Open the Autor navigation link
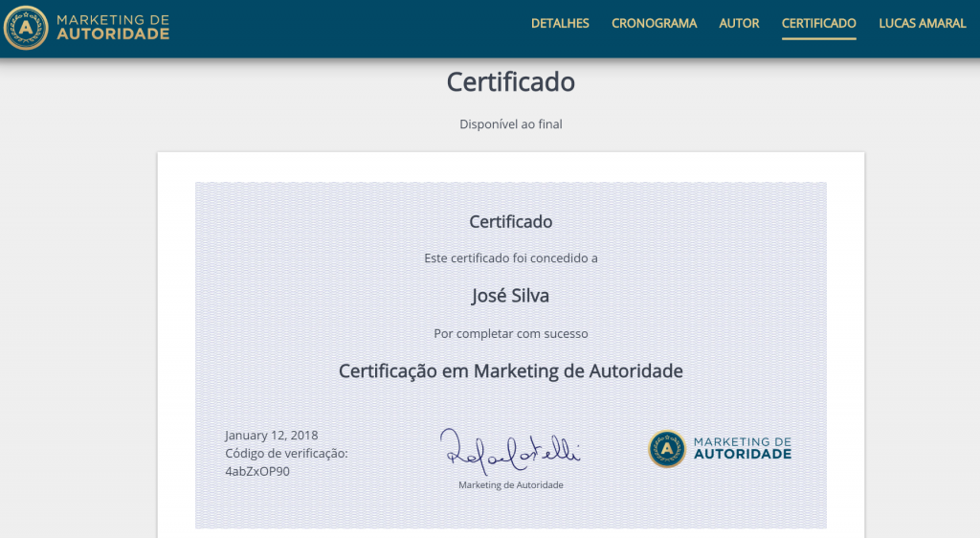Viewport: 980px width, 538px height. 739,24
